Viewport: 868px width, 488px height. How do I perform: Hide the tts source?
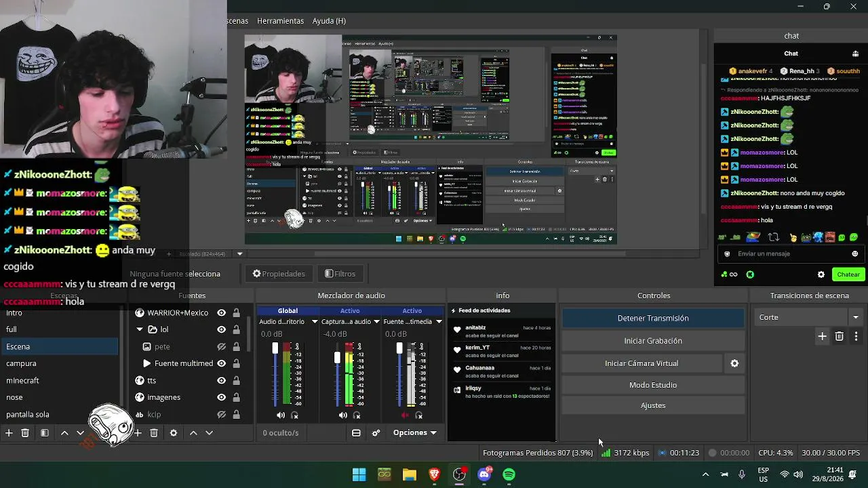(221, 380)
